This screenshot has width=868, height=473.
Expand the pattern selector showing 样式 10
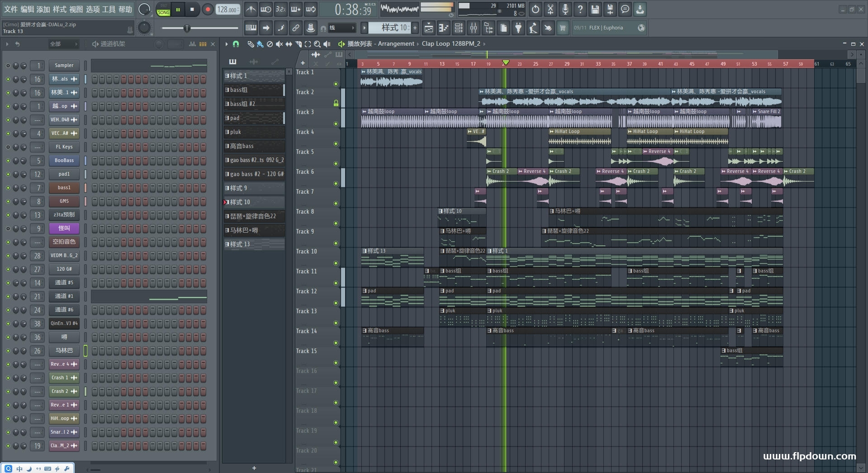pyautogui.click(x=389, y=28)
